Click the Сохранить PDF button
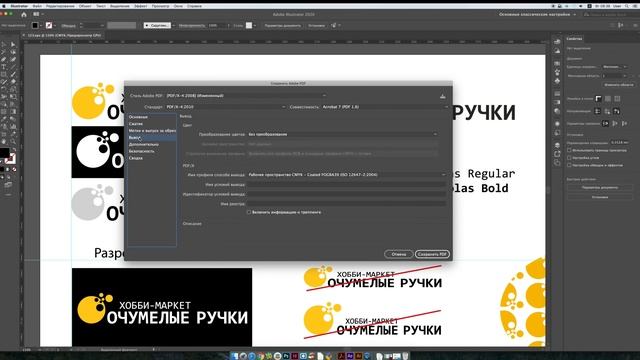This screenshot has height=360, width=640. point(432,254)
